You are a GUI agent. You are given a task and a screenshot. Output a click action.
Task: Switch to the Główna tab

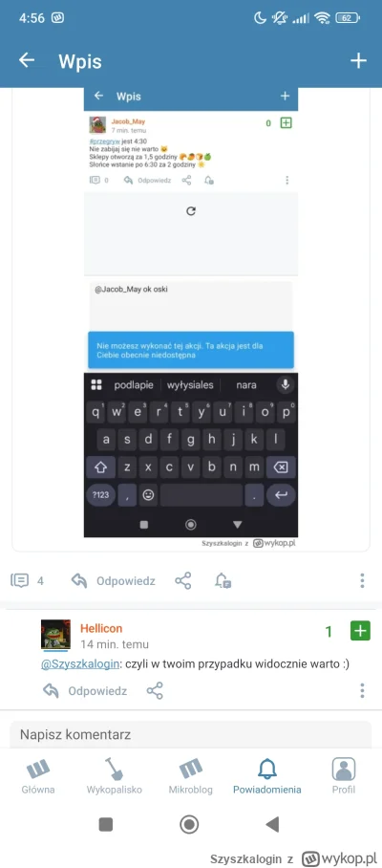[38, 776]
